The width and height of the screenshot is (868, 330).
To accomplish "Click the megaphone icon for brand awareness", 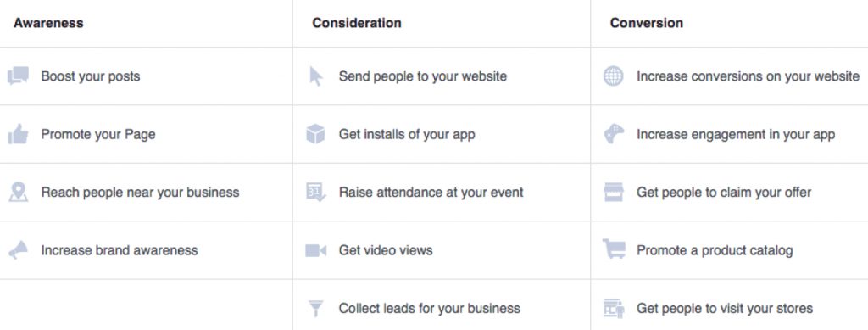I will 18,250.
